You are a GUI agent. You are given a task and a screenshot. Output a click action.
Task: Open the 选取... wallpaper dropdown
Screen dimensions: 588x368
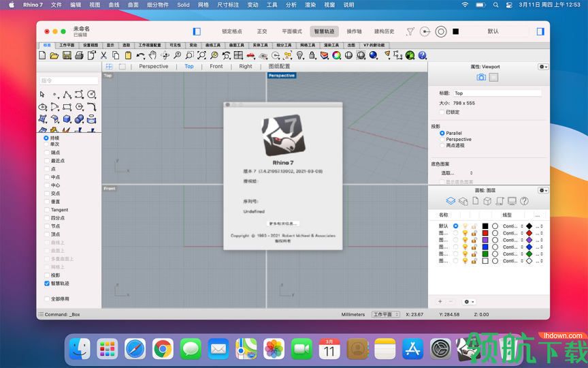click(457, 172)
